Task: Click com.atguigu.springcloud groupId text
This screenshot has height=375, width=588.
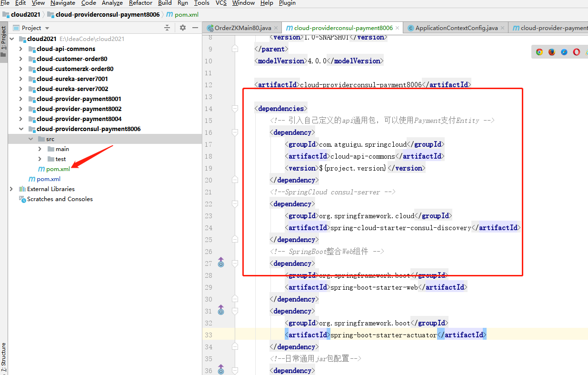Action: [x=363, y=144]
